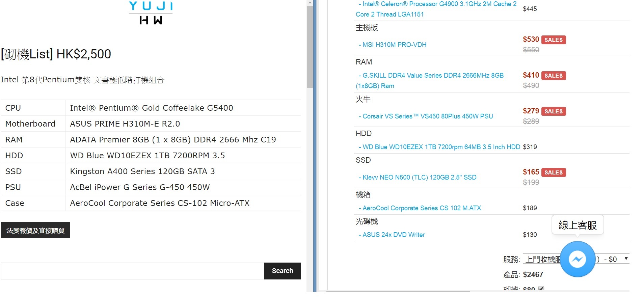Click the SALES badge beside $165
This screenshot has height=297, width=644.
pyautogui.click(x=554, y=172)
